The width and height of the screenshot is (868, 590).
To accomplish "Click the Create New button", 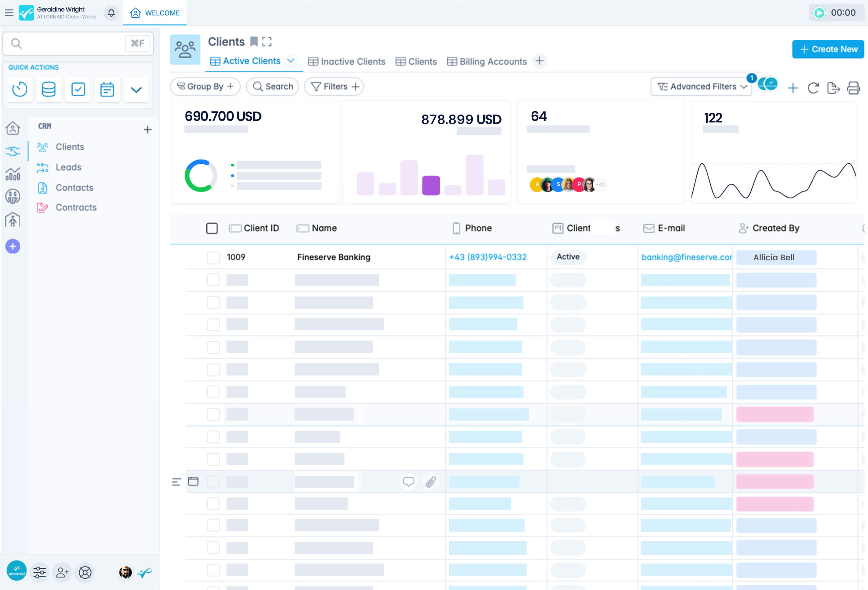I will [828, 49].
